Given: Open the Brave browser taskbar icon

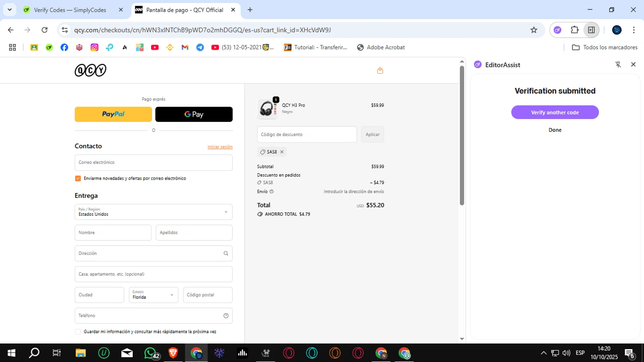Looking at the screenshot, I should coord(173,353).
